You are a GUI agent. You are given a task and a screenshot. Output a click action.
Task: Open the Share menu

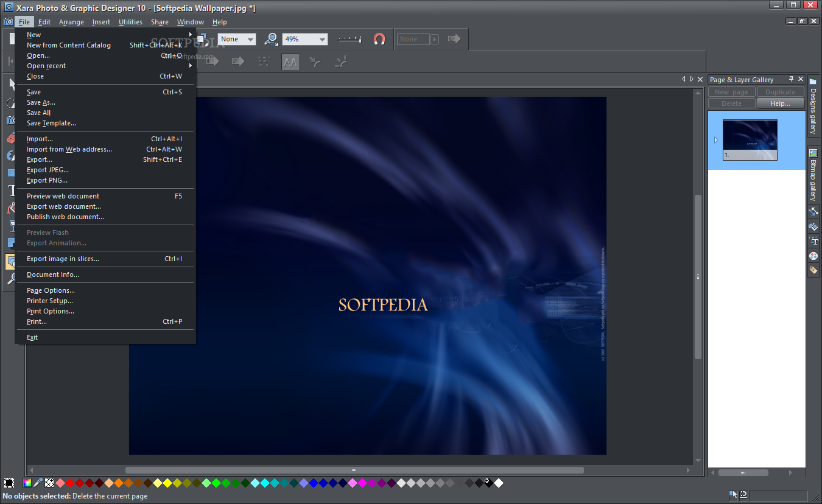[160, 22]
